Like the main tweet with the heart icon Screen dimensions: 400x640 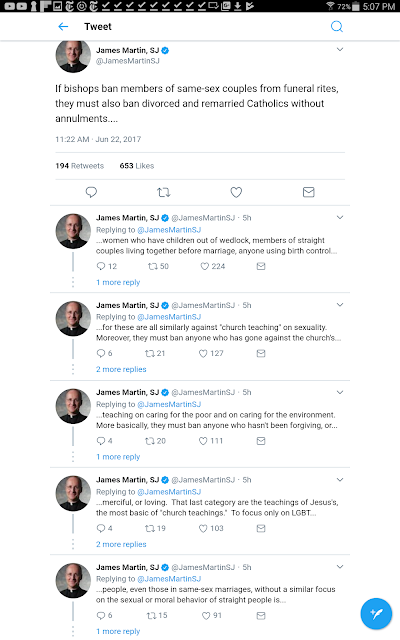click(236, 192)
